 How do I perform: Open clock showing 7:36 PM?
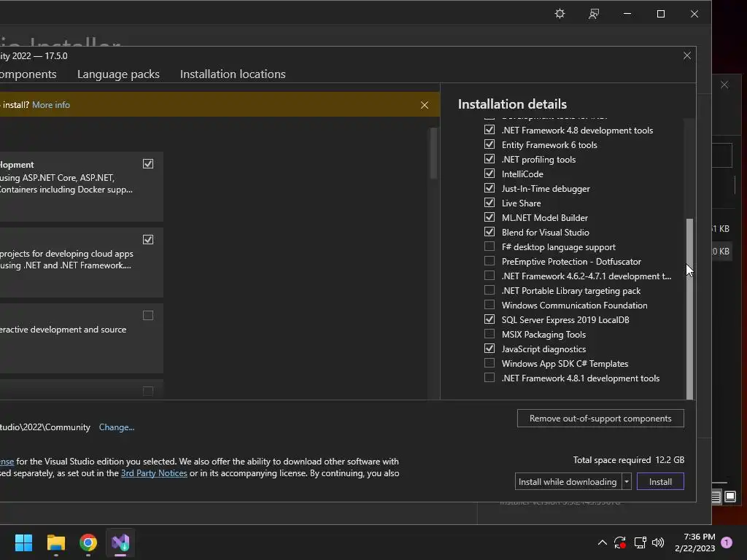[695, 542]
